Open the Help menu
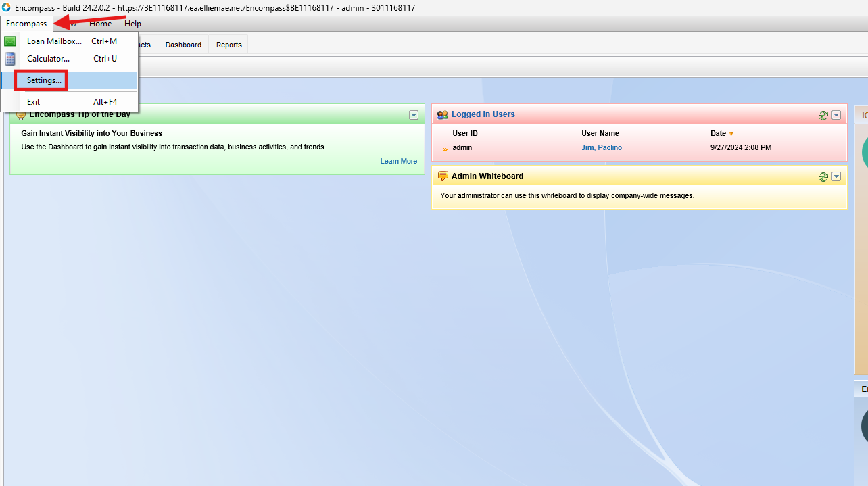The height and width of the screenshot is (486, 868). pos(132,24)
